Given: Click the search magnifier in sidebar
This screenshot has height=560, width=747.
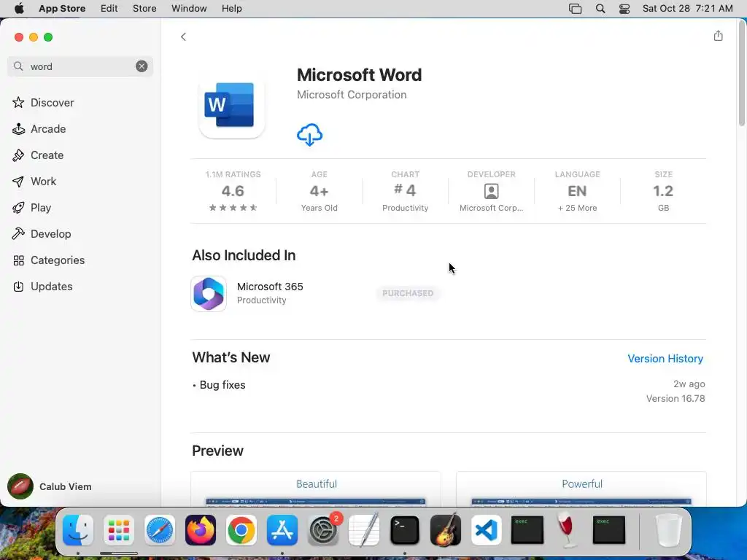Looking at the screenshot, I should click(18, 66).
